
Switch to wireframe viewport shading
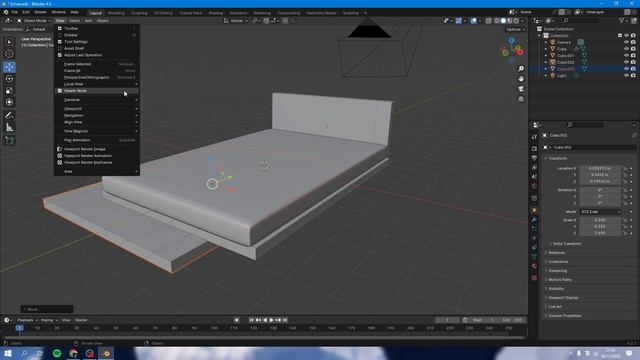point(497,20)
